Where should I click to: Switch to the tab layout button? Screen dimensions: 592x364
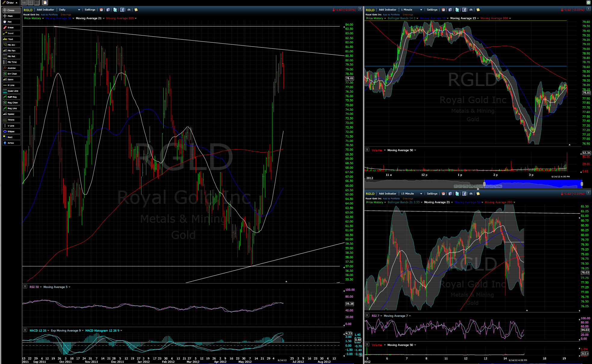[24, 3]
